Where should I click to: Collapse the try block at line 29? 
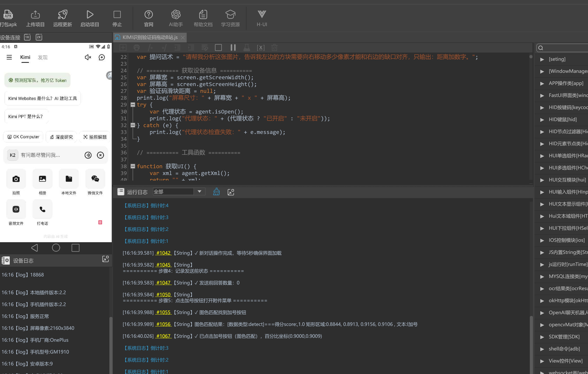[x=133, y=105]
